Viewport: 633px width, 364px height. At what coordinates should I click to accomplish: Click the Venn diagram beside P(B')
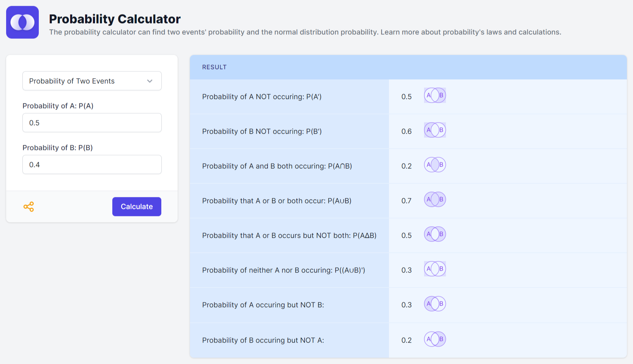pos(435,130)
